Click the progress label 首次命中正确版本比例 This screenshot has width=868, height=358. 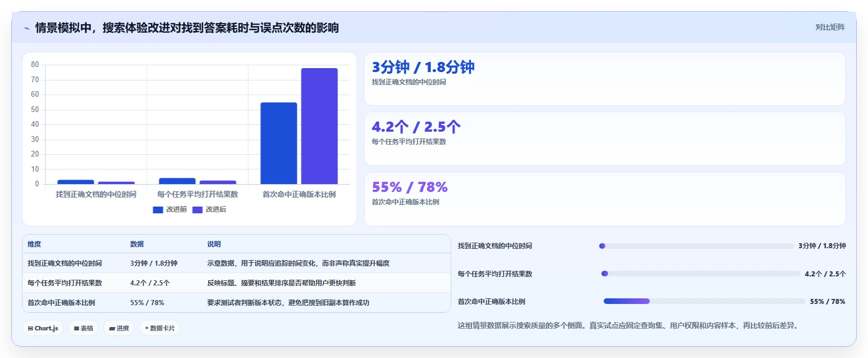[x=492, y=302]
